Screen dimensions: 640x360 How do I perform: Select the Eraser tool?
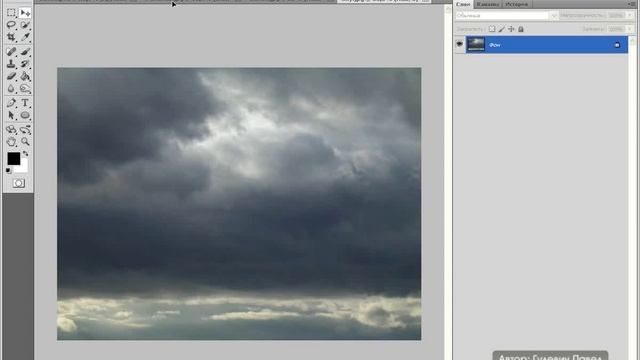tap(11, 76)
